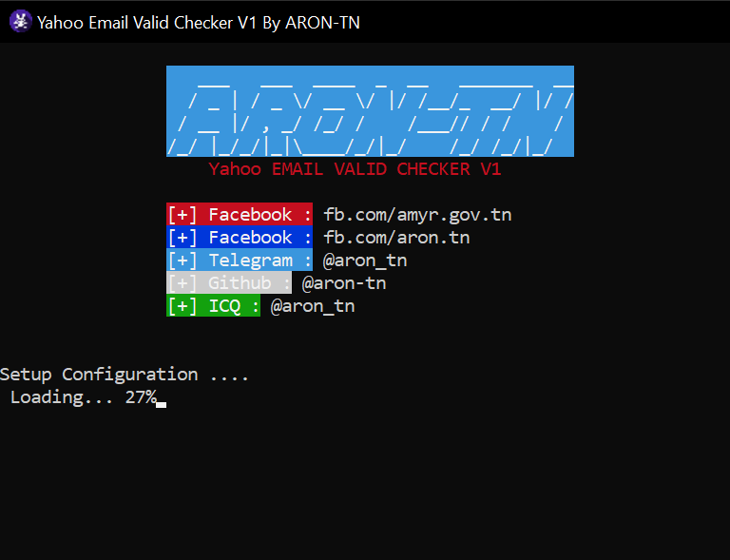Click the Github handle @aron-tn
The image size is (730, 560).
tap(344, 283)
